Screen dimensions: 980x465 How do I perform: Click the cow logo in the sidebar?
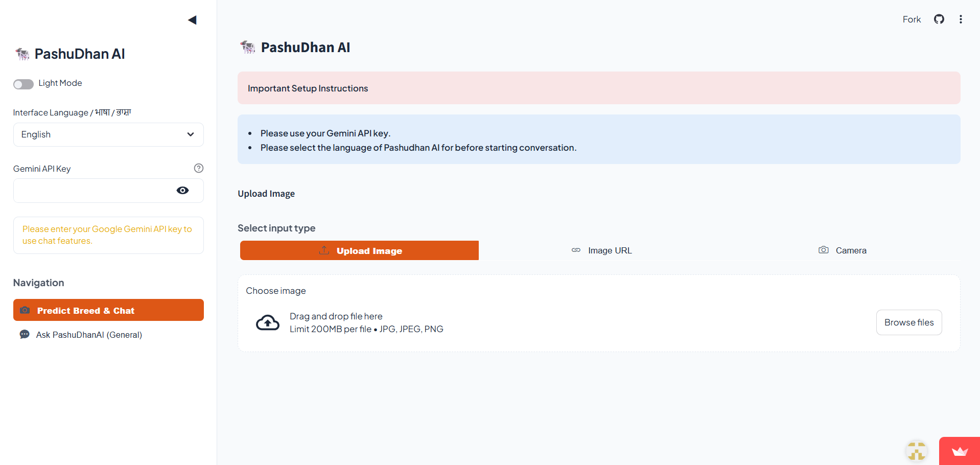(22, 54)
